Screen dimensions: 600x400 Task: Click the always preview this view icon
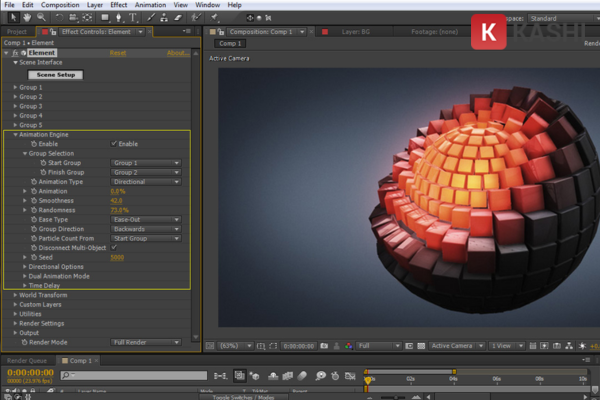[210, 346]
